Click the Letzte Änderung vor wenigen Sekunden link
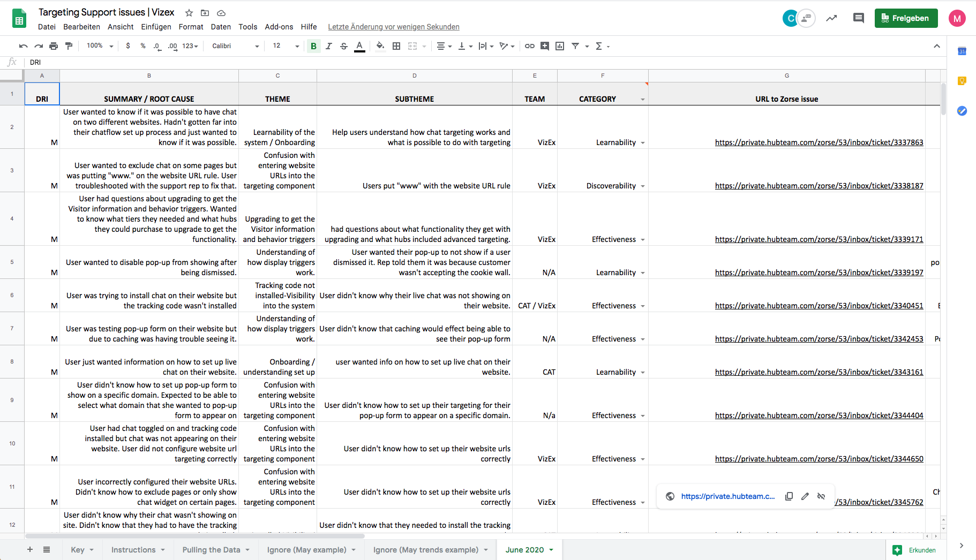Viewport: 976px width, 560px height. (394, 27)
